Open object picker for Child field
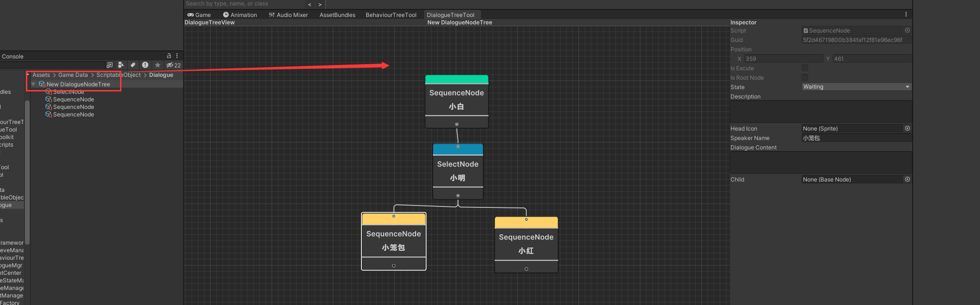980x305 pixels. tap(907, 179)
